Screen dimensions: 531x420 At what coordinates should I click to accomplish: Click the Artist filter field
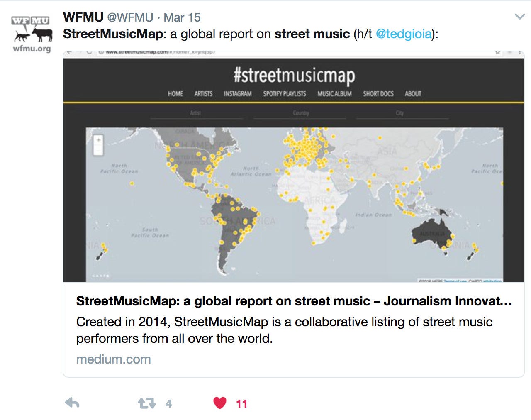coord(196,113)
